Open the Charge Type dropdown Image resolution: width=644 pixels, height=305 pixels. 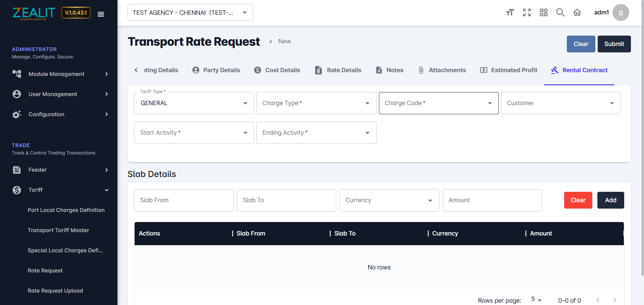click(316, 103)
